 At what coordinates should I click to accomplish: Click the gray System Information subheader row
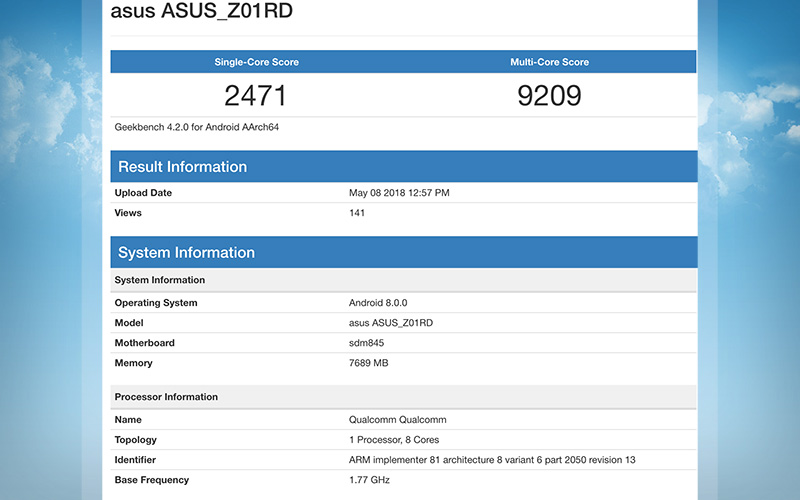[x=404, y=280]
